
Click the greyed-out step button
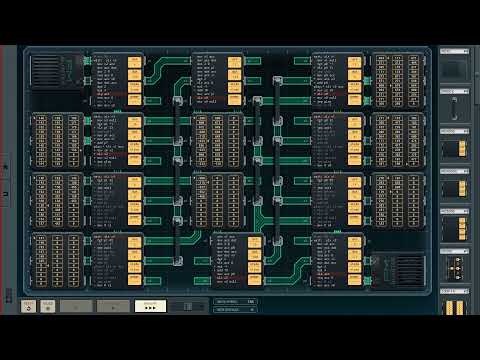(x=76, y=306)
